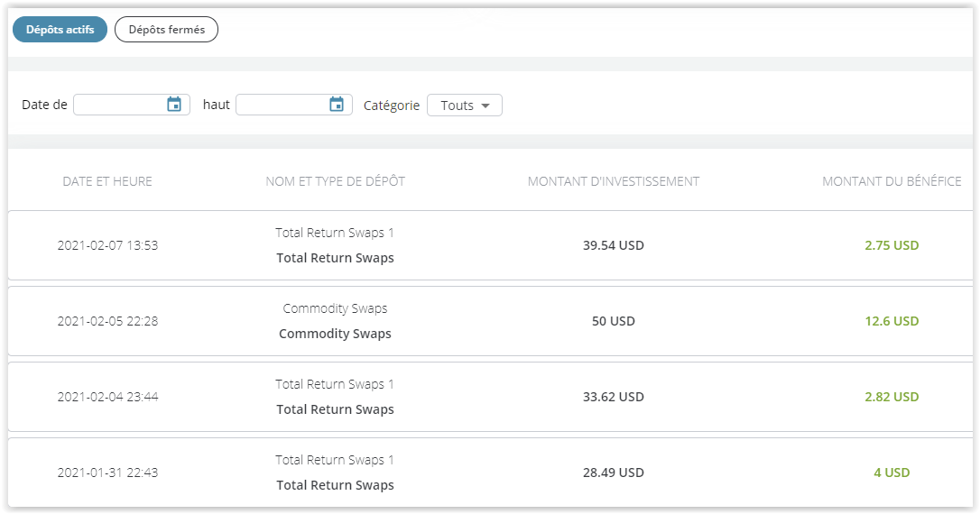Screen dimensions: 980x514
Task: Switch to Dépôts fermés tab
Action: 166,30
